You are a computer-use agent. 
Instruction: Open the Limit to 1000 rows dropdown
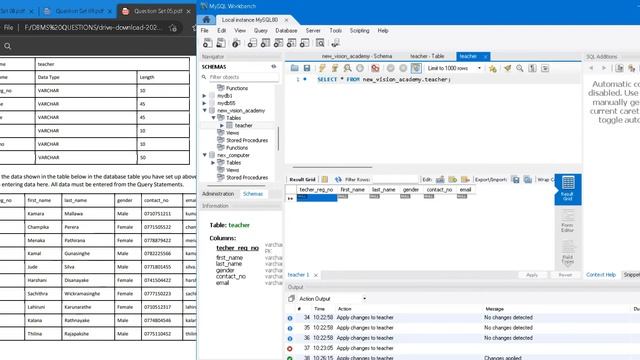tap(454, 68)
